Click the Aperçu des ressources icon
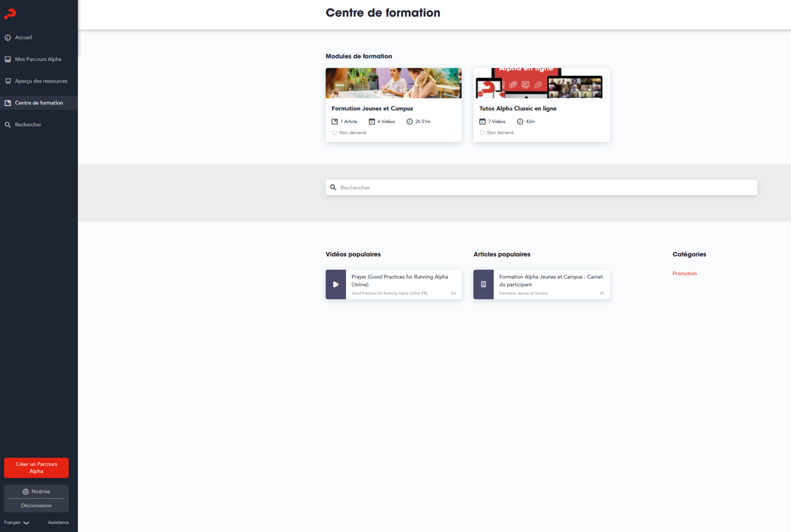This screenshot has height=532, width=791. click(8, 81)
